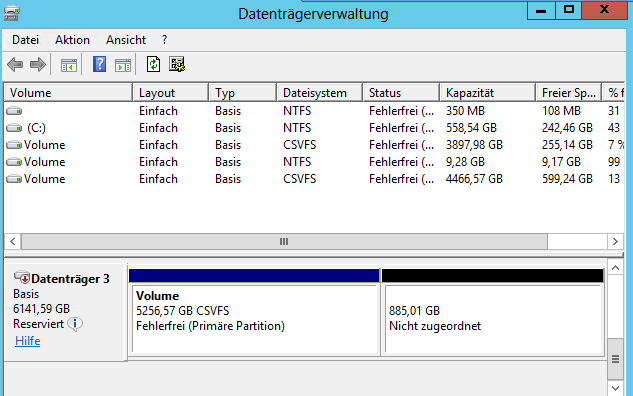Select the drive icon of the 4466,57 GB volume
Screen dimensions: 633x396
[14, 179]
